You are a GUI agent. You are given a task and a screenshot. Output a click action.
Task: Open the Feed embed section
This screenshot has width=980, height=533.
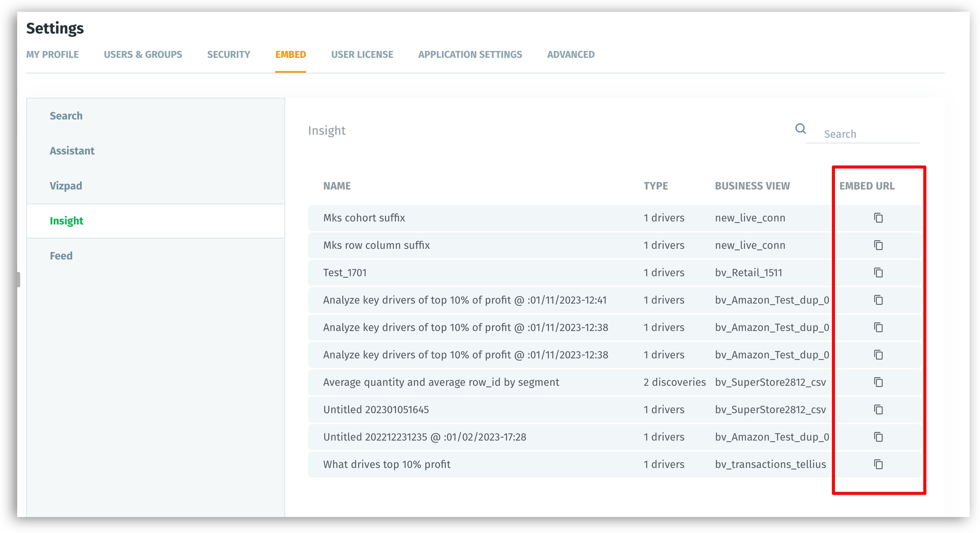61,256
